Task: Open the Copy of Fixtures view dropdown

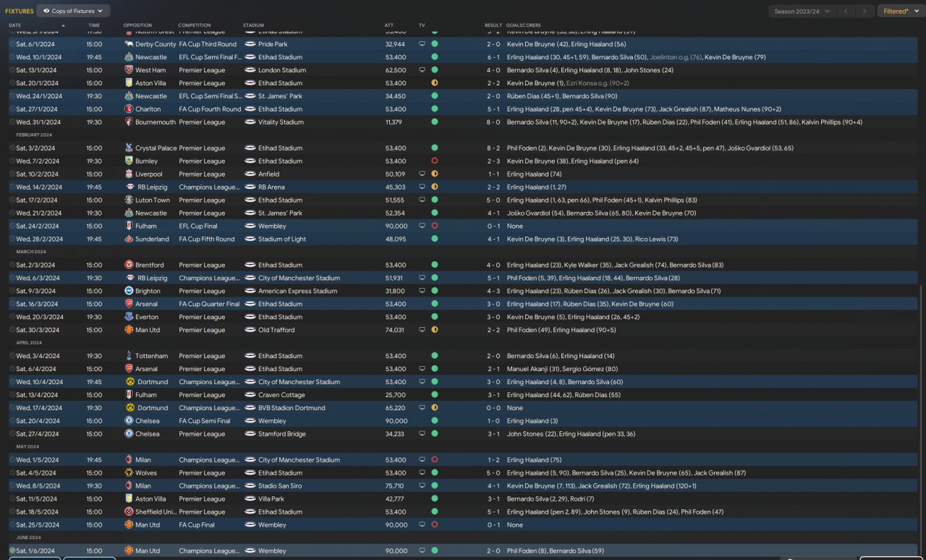Action: pos(73,11)
